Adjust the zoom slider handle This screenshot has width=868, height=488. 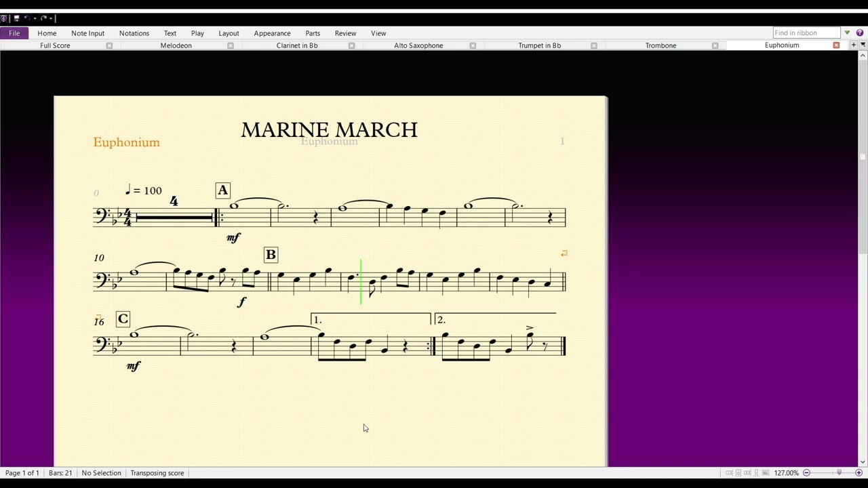[839, 472]
